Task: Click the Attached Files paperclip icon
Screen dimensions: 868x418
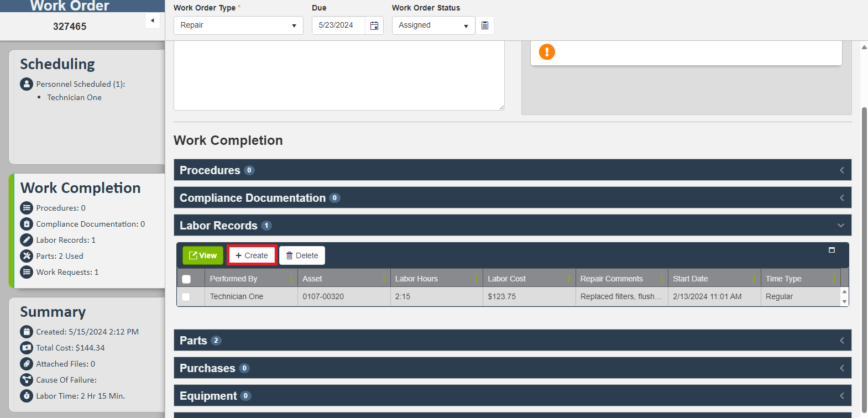Action: 27,364
